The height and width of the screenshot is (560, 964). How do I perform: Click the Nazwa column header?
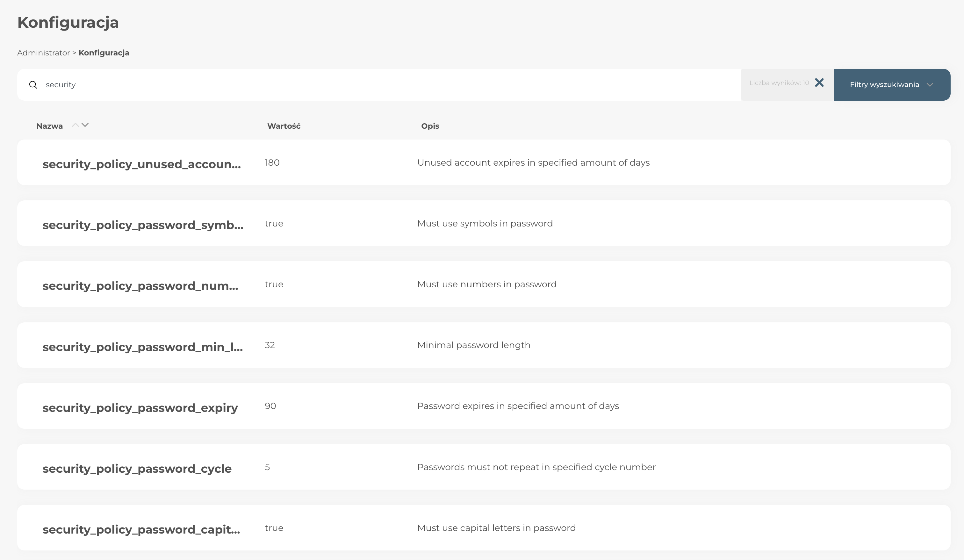point(49,126)
